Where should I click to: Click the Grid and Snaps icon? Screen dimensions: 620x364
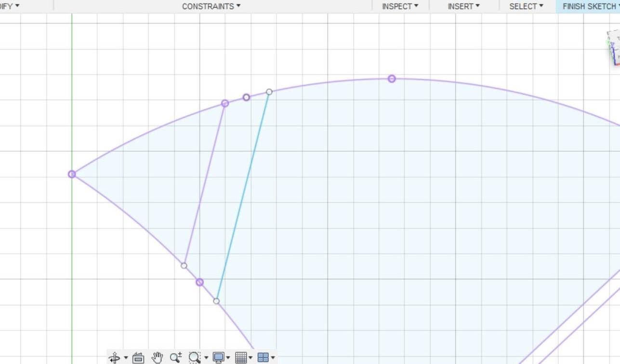point(241,357)
